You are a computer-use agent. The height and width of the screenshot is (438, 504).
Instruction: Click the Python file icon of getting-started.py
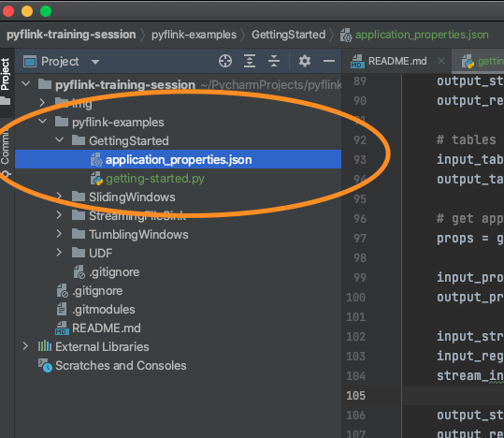(x=96, y=179)
